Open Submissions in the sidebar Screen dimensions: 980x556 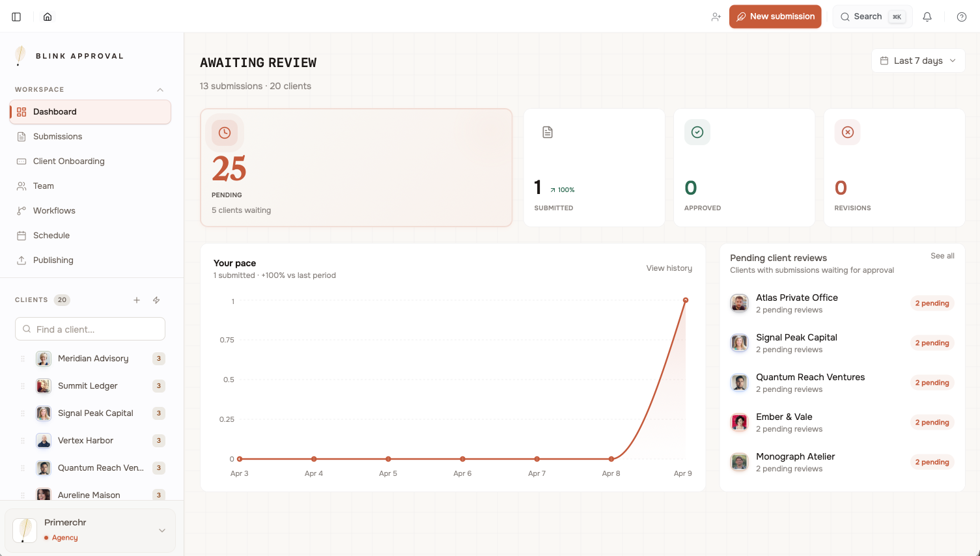57,137
